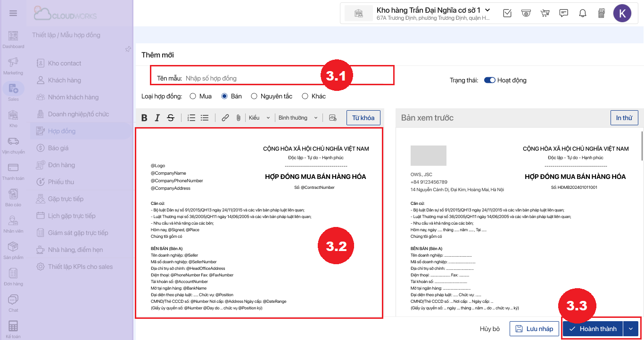Open Khách hàng in the sidebar
Image resolution: width=644 pixels, height=340 pixels.
64,80
